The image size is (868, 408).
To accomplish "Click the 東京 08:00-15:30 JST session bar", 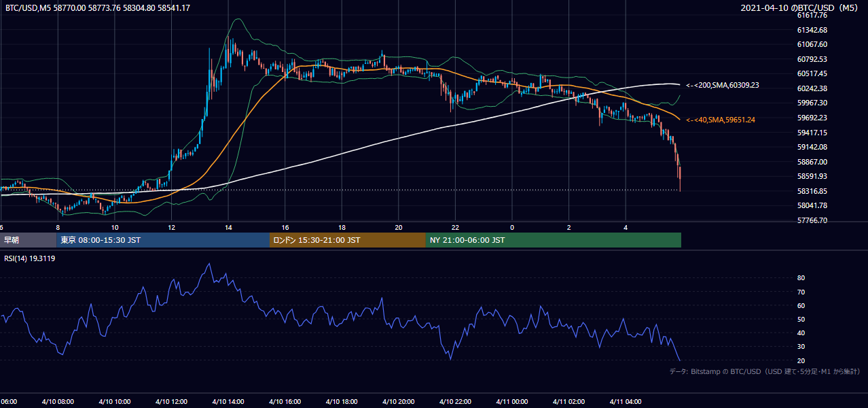I will pos(163,240).
